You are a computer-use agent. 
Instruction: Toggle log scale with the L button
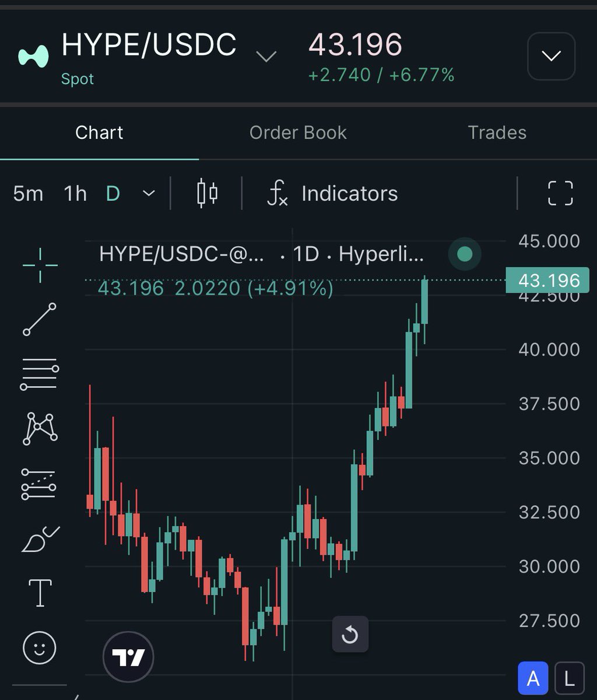tap(569, 678)
